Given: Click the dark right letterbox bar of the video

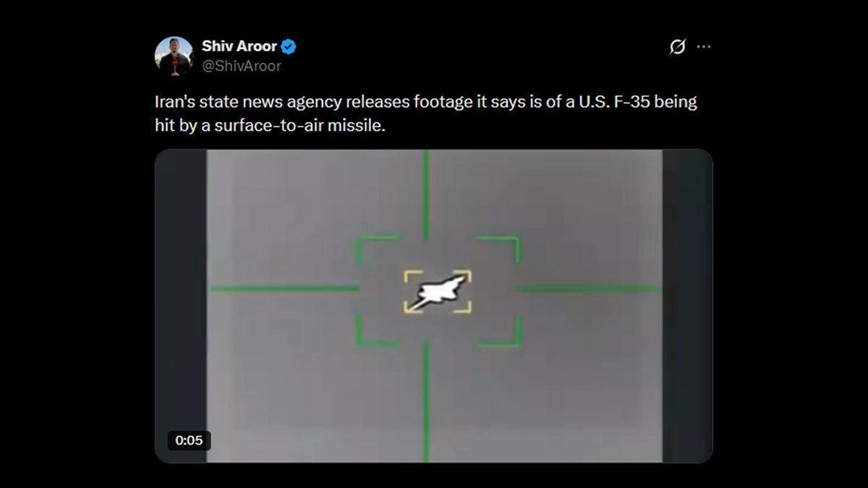Looking at the screenshot, I should [688, 306].
